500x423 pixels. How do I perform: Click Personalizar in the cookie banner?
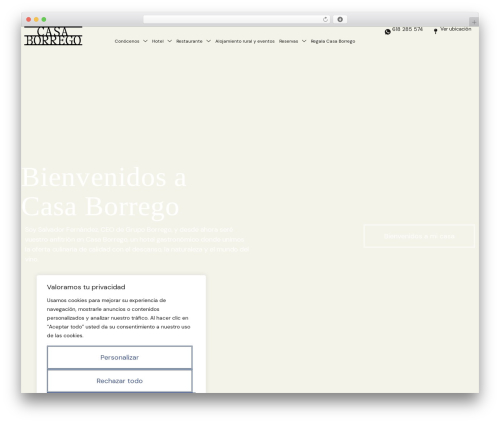coord(120,357)
